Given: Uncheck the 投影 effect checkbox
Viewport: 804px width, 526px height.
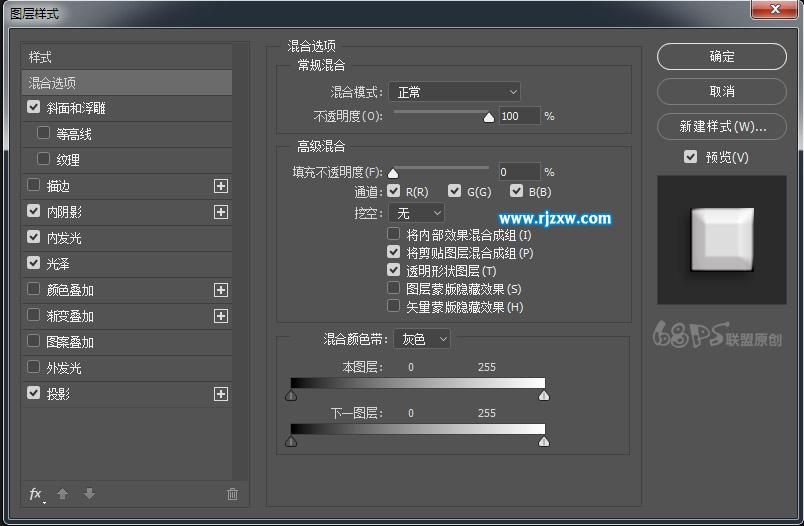Looking at the screenshot, I should point(33,393).
